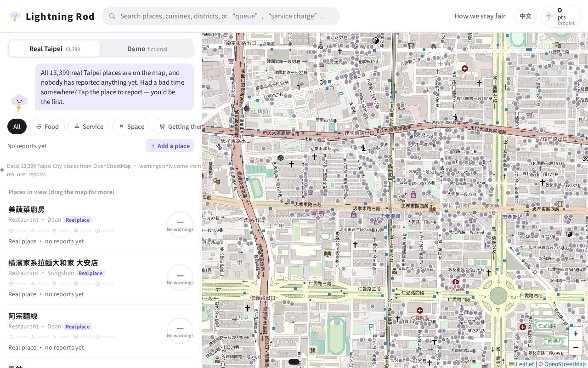The width and height of the screenshot is (588, 368).
Task: Click the No warnings gauge for 美蔬菜廚房
Action: [x=180, y=224]
